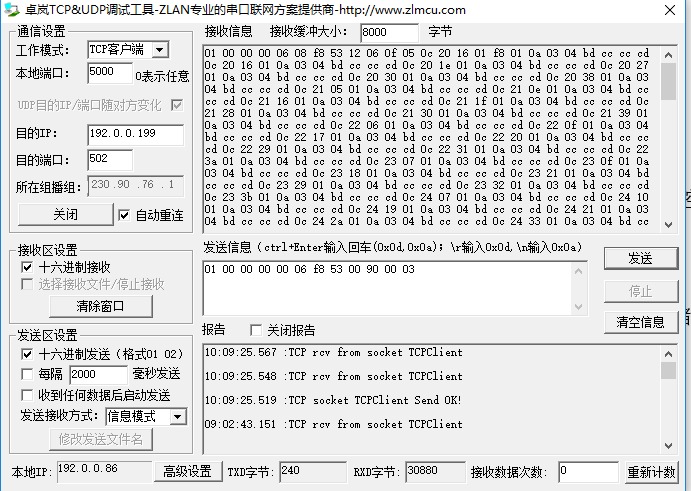Click the destination port field
Image resolution: width=691 pixels, height=491 pixels.
pos(109,160)
